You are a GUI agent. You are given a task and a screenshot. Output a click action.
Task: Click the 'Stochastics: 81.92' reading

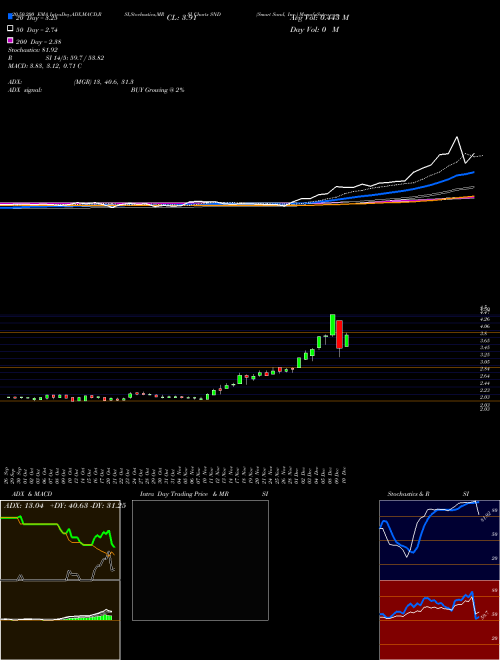pyautogui.click(x=32, y=50)
